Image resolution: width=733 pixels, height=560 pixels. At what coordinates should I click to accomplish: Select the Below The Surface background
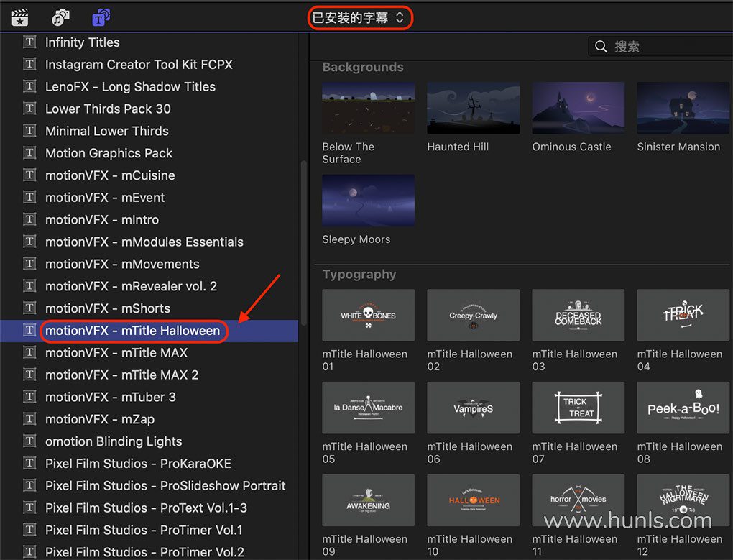(369, 108)
